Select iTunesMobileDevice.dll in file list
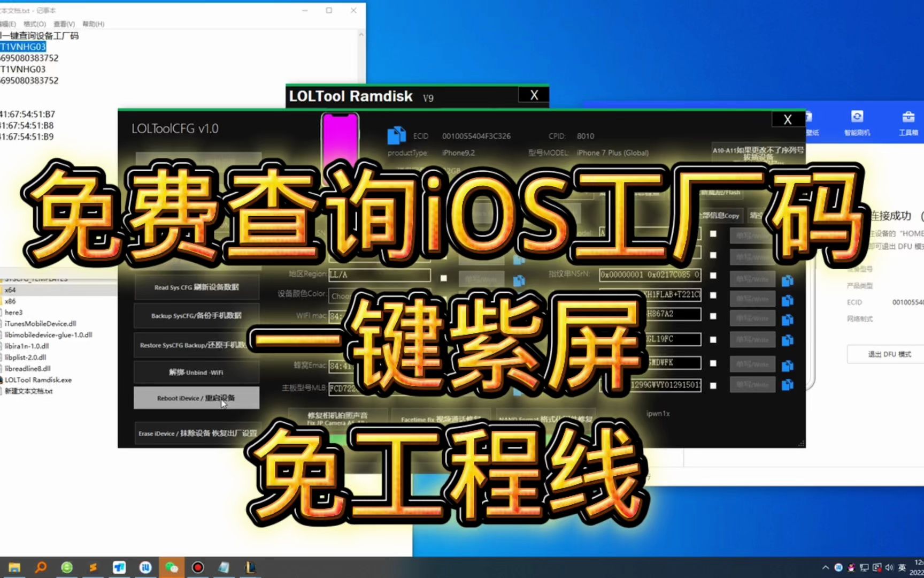The width and height of the screenshot is (924, 578). tap(40, 324)
